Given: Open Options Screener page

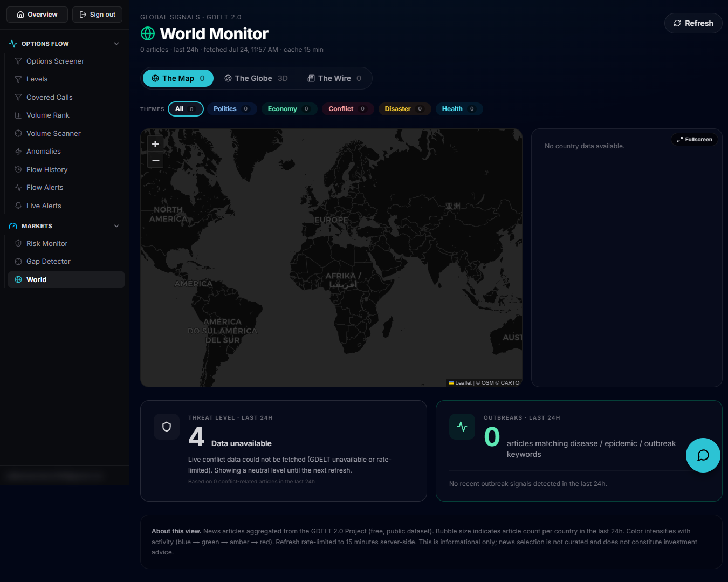Looking at the screenshot, I should 66,61.
